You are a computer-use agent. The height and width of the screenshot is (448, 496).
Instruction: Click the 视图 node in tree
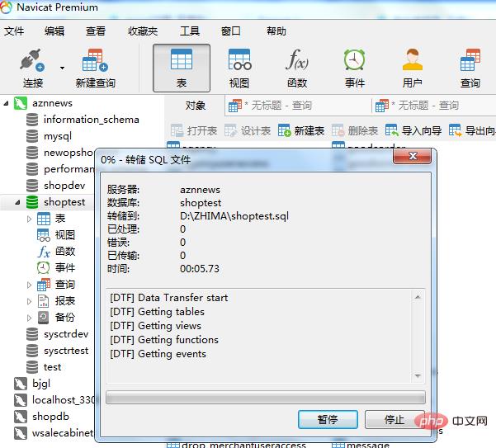click(x=56, y=235)
